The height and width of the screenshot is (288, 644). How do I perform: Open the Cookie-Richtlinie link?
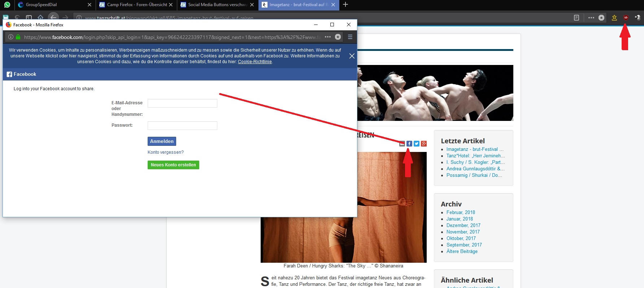click(x=255, y=62)
